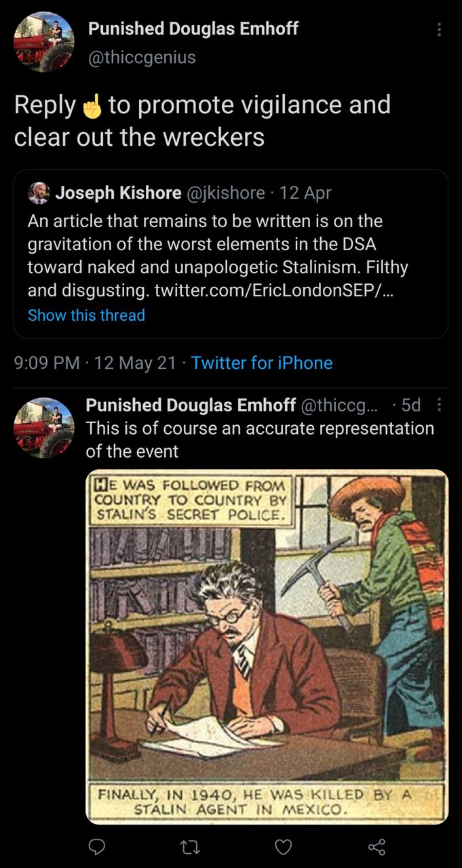462x868 pixels.
Task: Click the share icon
Action: click(377, 846)
